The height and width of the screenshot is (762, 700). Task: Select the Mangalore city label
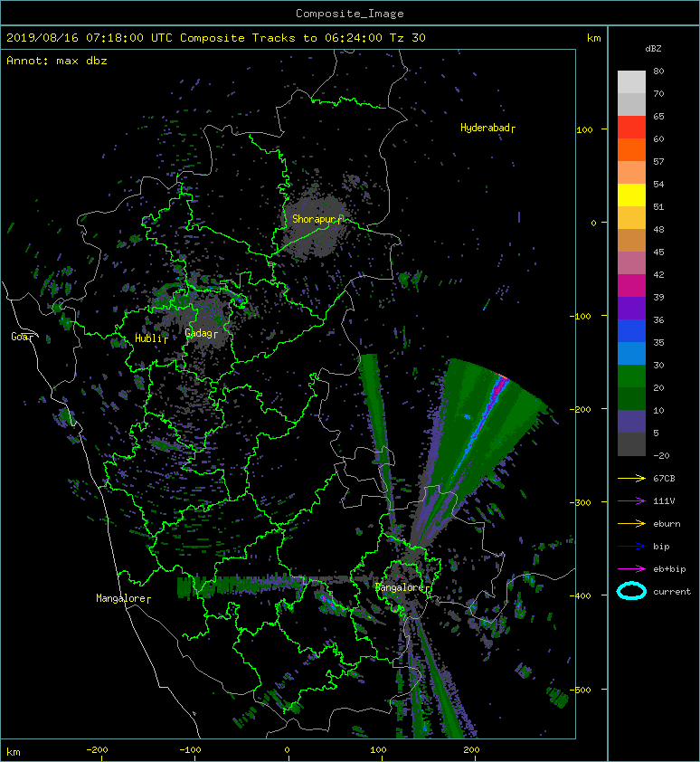point(121,597)
